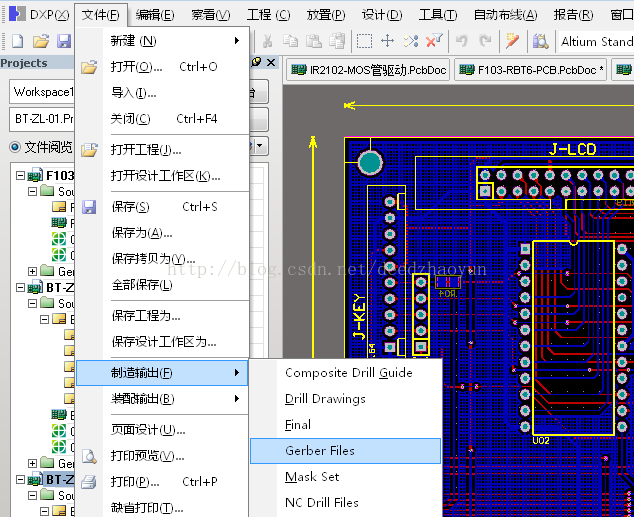Open the 编辑(E) menu
Viewport: 634px width, 517px height.
[x=155, y=15]
